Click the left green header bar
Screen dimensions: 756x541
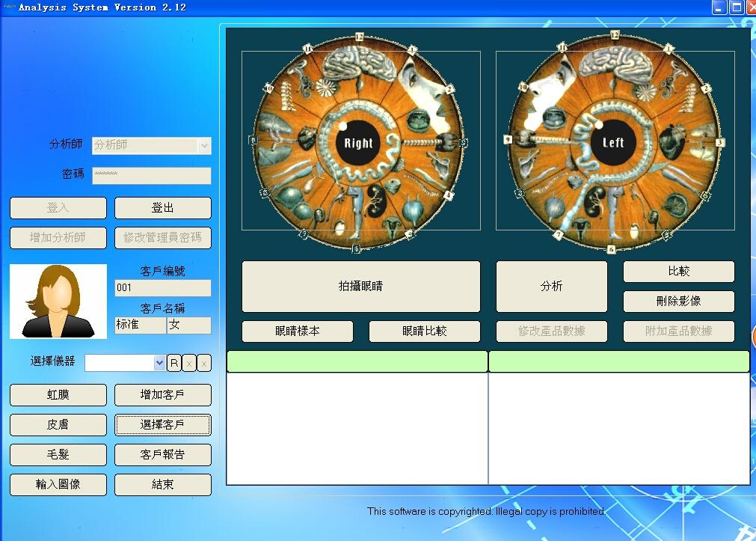click(x=357, y=361)
